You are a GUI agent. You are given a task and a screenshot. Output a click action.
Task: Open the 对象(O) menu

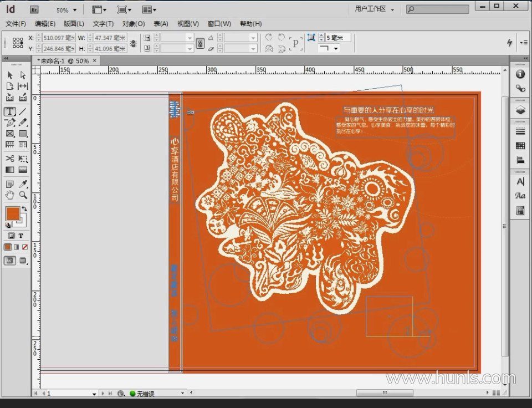(x=134, y=24)
